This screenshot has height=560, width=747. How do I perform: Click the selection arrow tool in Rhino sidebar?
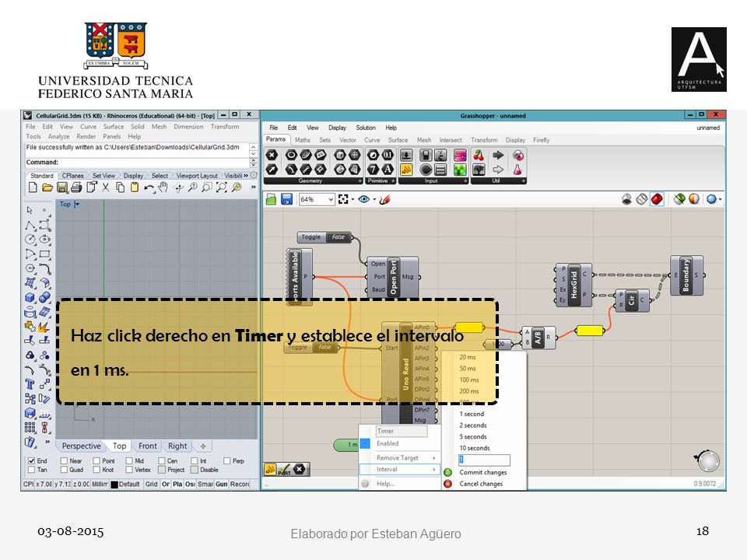[x=30, y=210]
